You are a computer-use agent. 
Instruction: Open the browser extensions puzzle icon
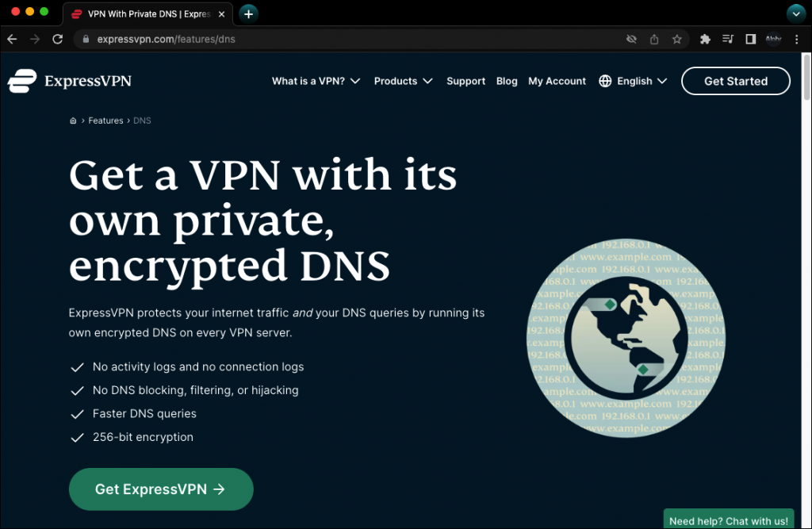tap(705, 39)
